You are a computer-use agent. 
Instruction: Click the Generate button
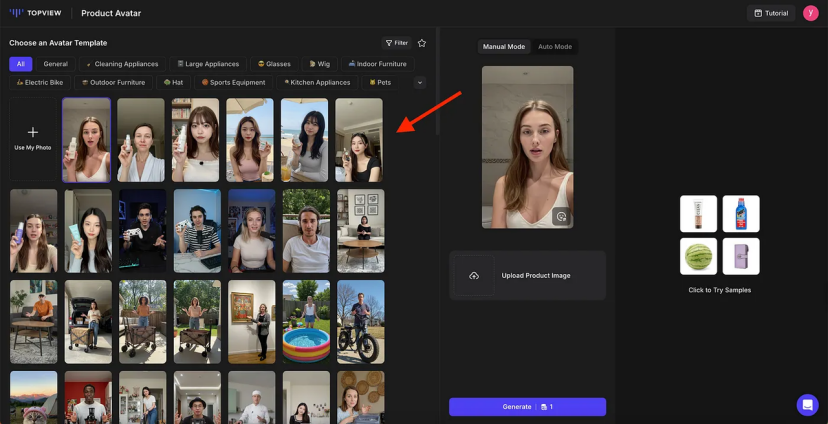click(x=528, y=407)
